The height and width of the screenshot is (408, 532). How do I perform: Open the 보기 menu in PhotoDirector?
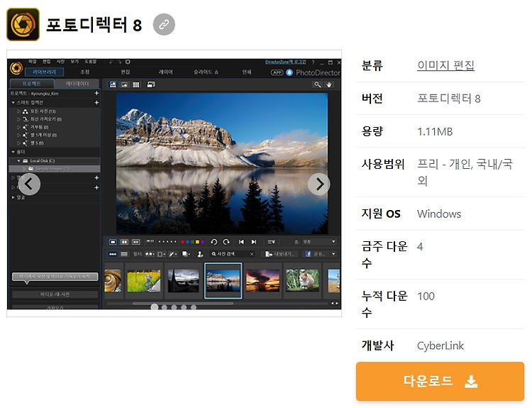[74, 62]
